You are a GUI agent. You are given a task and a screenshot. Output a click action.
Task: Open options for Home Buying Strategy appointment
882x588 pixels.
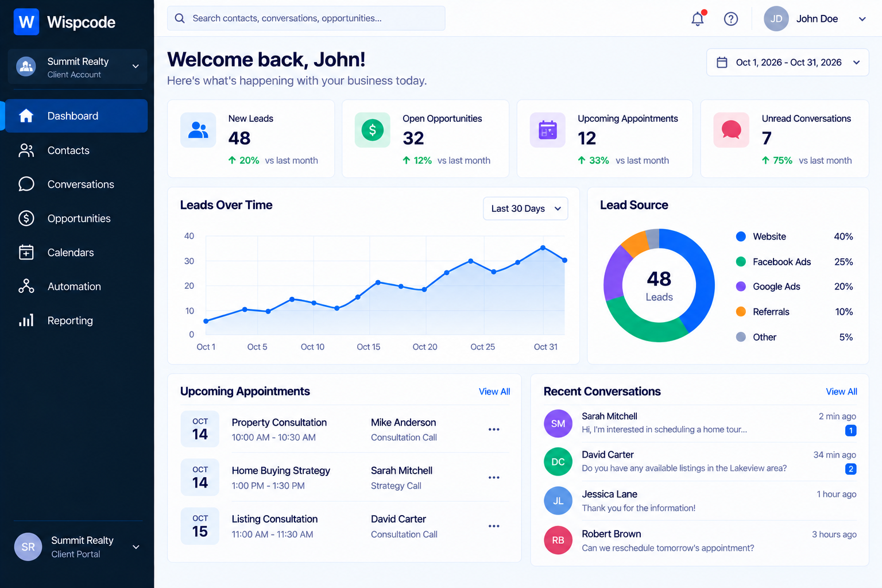494,478
